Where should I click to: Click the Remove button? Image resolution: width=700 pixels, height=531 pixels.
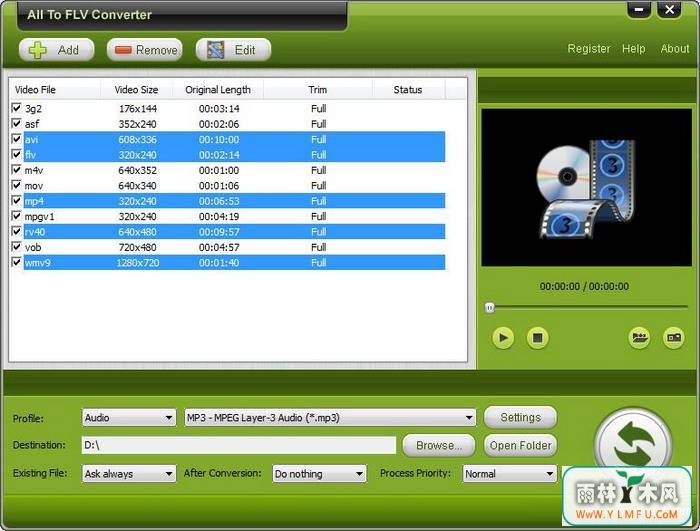pyautogui.click(x=145, y=50)
